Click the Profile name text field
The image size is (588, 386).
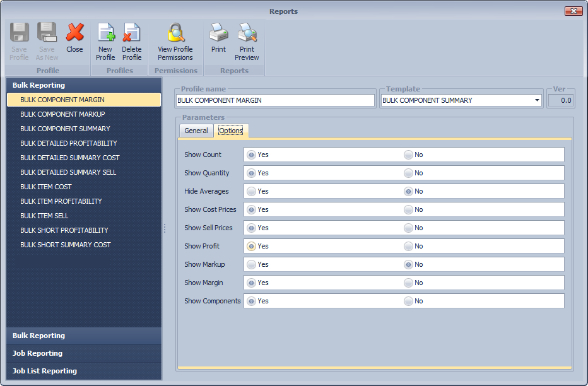coord(275,100)
